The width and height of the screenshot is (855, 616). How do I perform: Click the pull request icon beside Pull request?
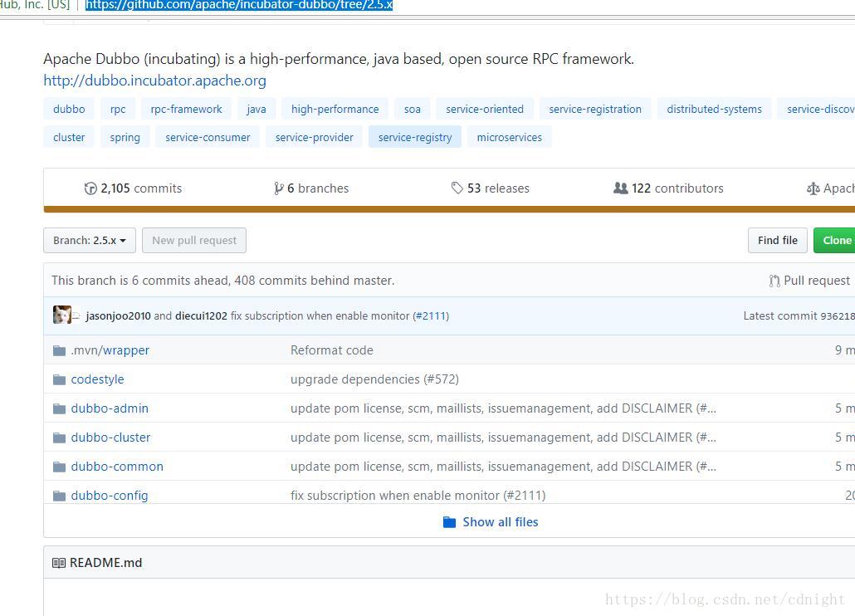(x=774, y=281)
